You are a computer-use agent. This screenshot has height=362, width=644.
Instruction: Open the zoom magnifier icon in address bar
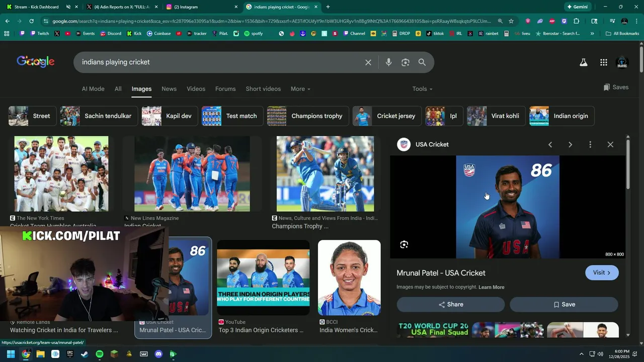tap(500, 21)
